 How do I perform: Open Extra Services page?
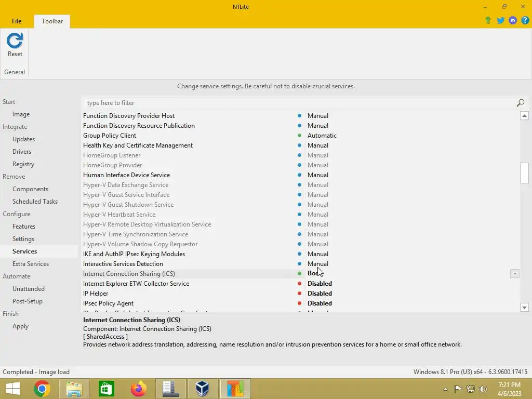click(x=31, y=264)
